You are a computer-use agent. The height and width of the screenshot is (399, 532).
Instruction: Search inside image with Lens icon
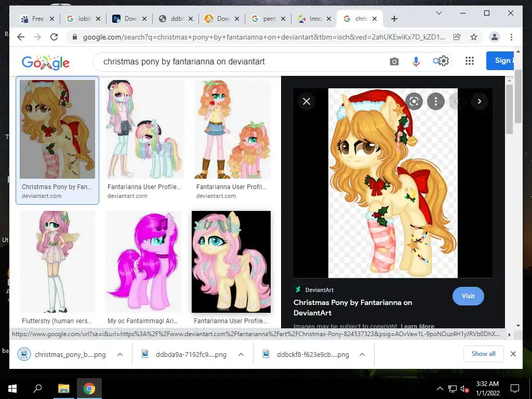point(414,101)
